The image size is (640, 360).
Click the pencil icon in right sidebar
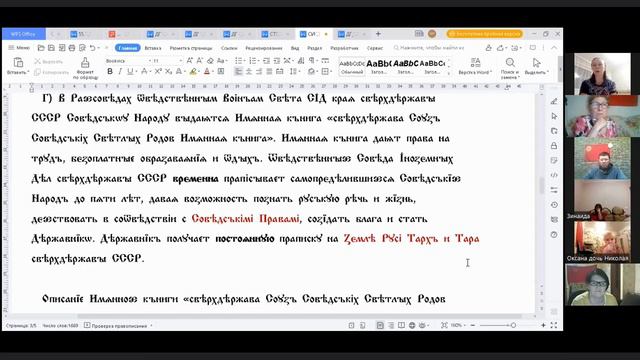point(554,101)
